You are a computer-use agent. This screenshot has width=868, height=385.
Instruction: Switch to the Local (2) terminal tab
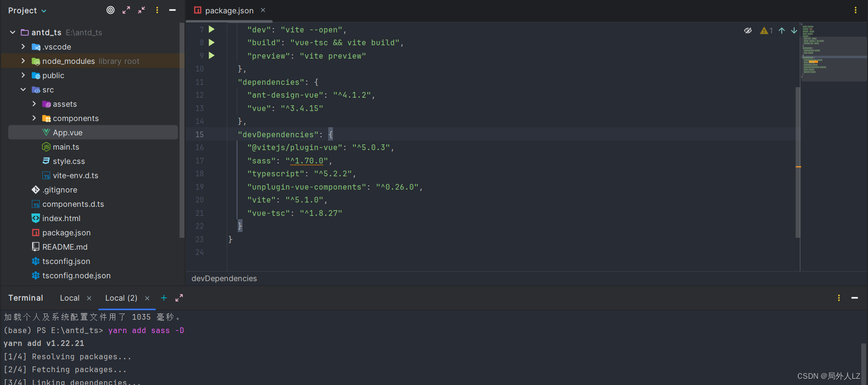click(x=121, y=298)
